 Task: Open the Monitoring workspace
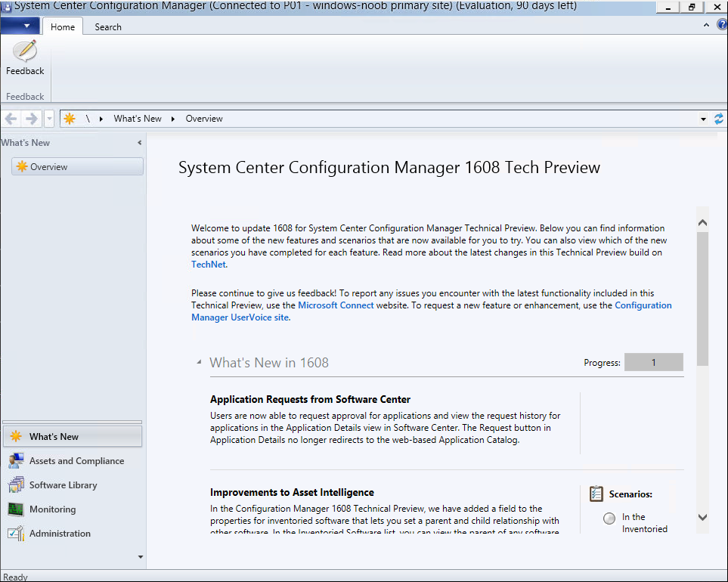click(x=73, y=509)
